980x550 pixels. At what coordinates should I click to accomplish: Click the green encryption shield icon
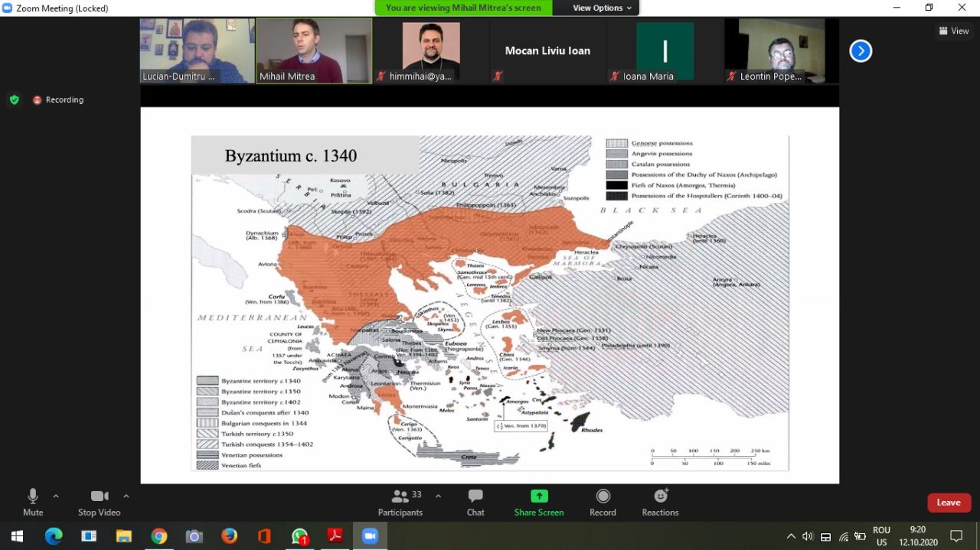point(14,99)
